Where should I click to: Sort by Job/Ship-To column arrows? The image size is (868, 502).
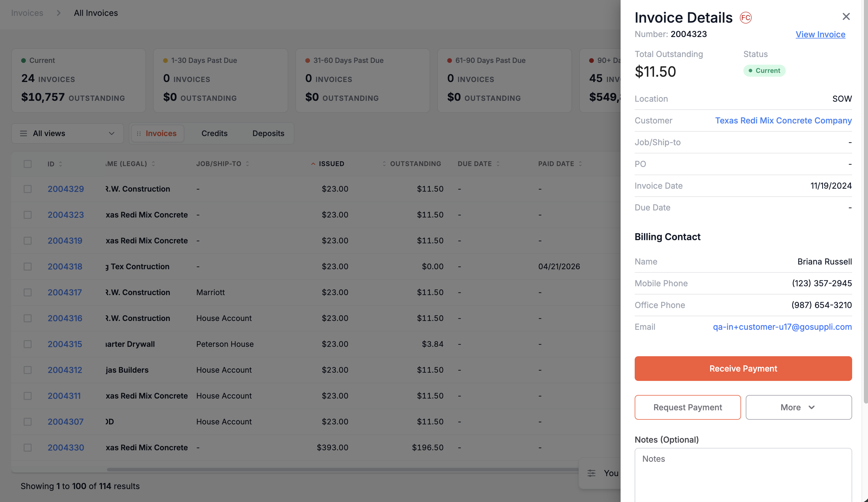[247, 164]
